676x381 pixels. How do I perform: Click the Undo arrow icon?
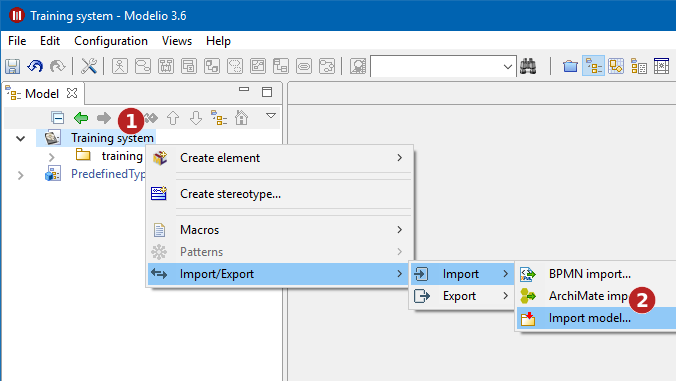(35, 66)
